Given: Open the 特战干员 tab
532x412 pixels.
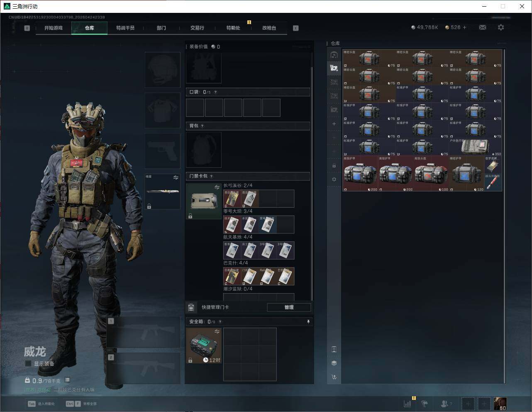Looking at the screenshot, I should pyautogui.click(x=125, y=28).
